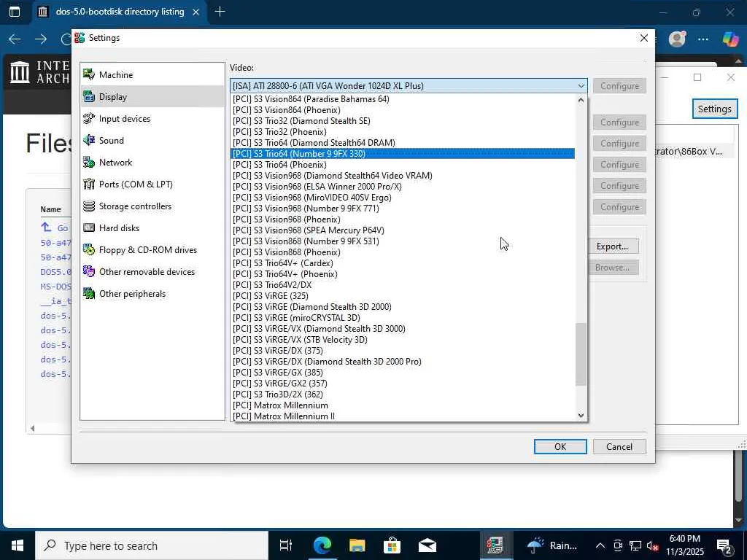Choose Matrox Millennium from the list

tap(403, 405)
